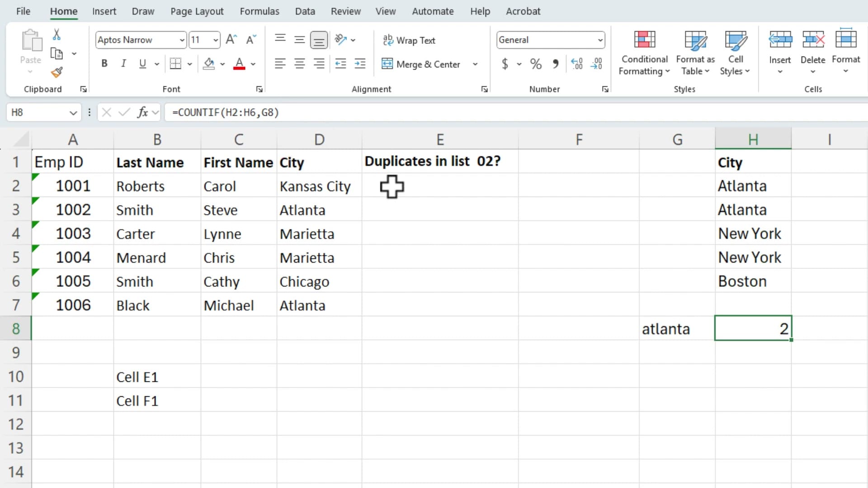This screenshot has height=488, width=868.
Task: Open the Alignment dialog launcher
Action: pos(484,89)
